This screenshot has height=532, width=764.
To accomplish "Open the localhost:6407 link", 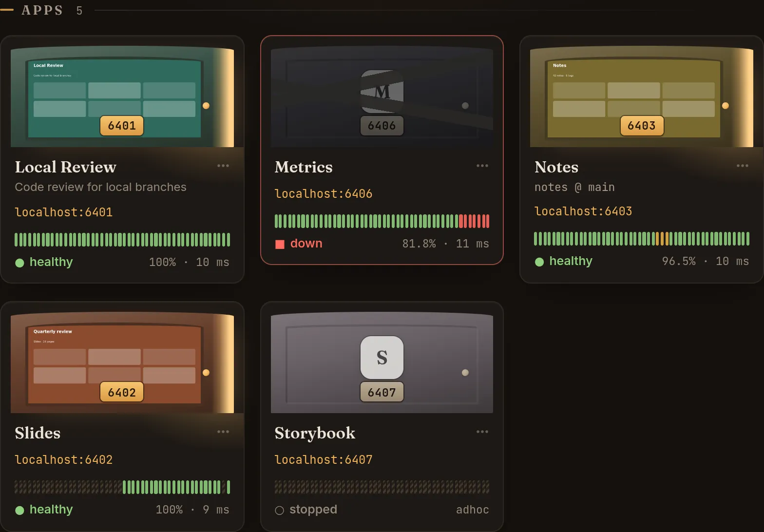I will [x=324, y=459].
